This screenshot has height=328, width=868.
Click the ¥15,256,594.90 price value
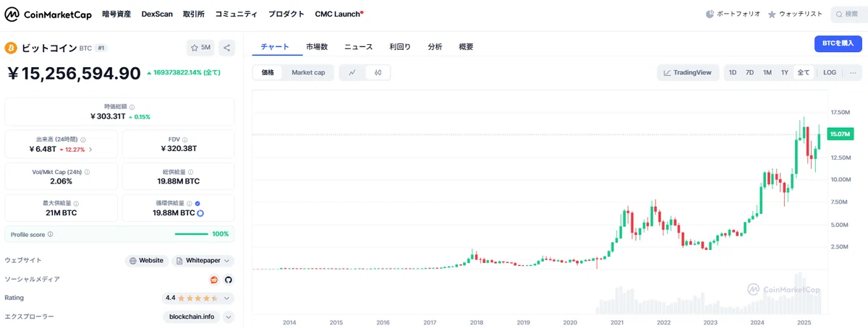[74, 73]
